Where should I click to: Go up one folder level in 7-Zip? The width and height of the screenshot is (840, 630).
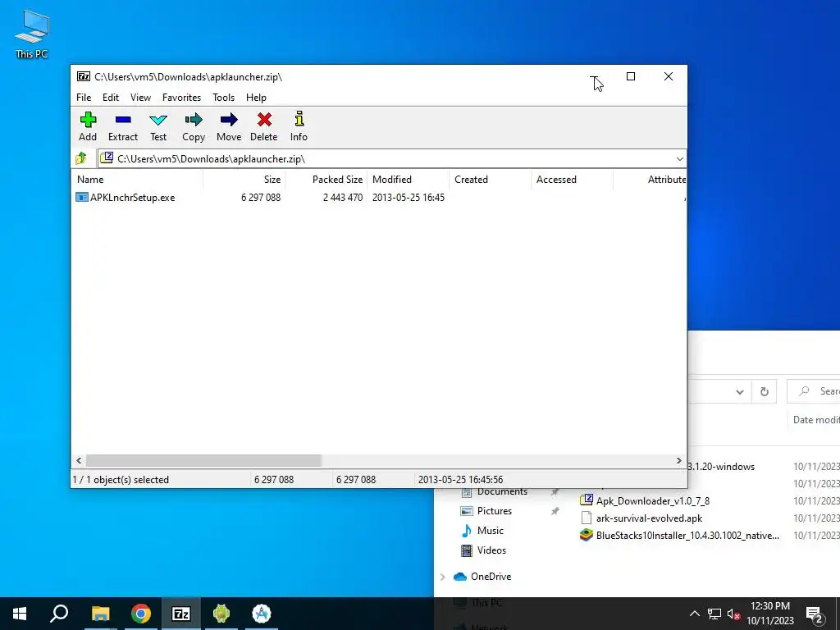tap(81, 158)
